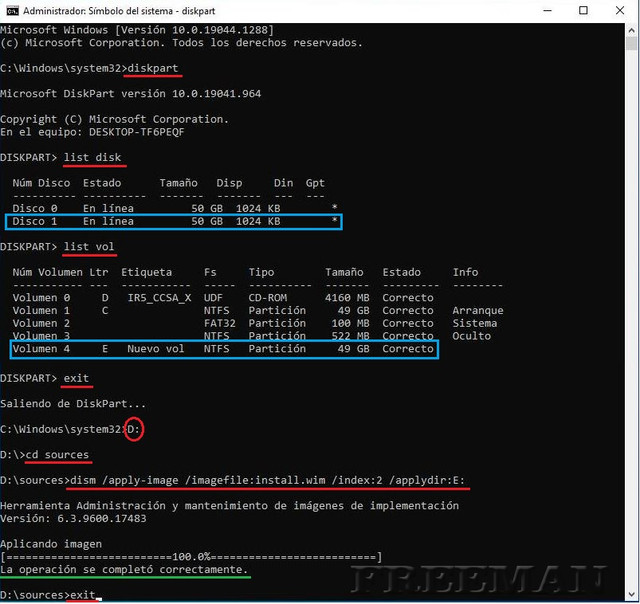Image resolution: width=640 pixels, height=604 pixels.
Task: Click the scrollbar down arrow
Action: 632,595
